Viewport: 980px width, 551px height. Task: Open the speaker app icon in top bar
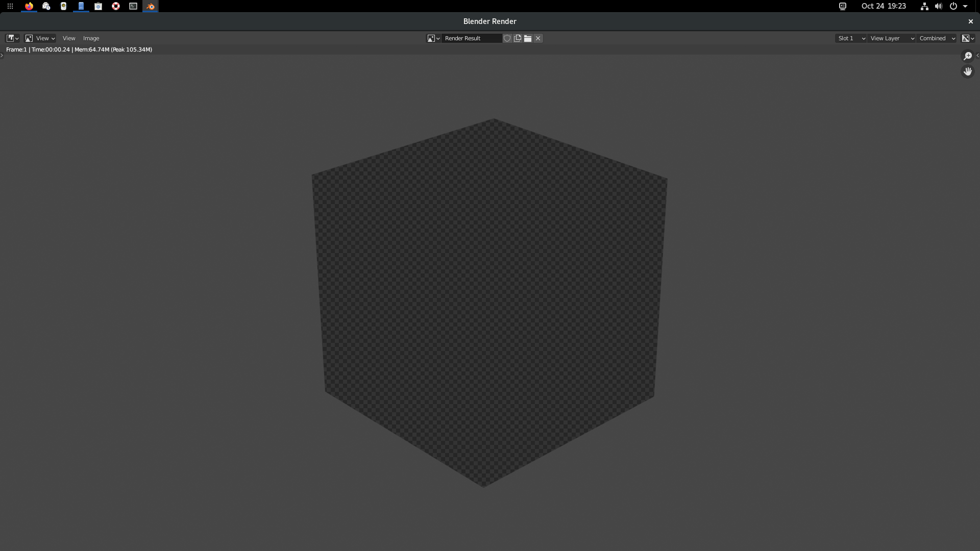pos(64,6)
